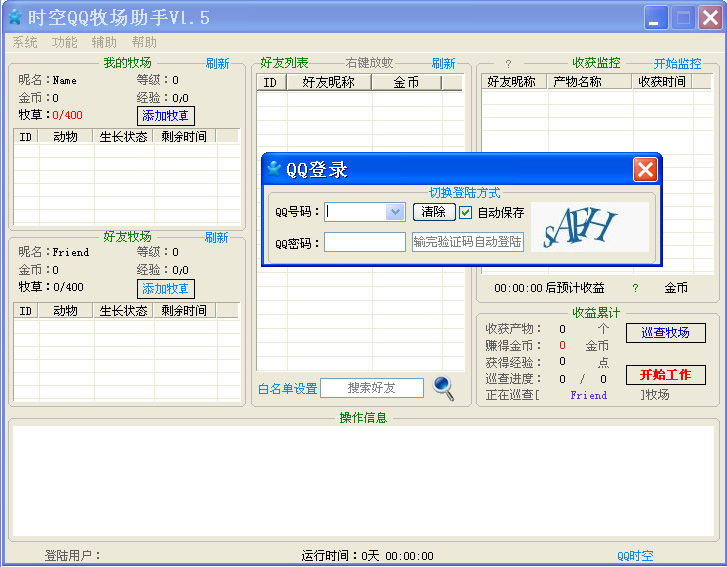Click 动物 column header in 我的牧场
Image resolution: width=727 pixels, height=567 pixels.
(66, 136)
